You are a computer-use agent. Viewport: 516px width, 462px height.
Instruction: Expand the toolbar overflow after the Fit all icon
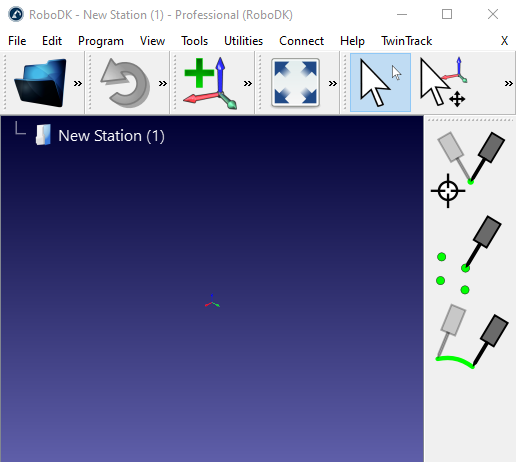pos(333,83)
